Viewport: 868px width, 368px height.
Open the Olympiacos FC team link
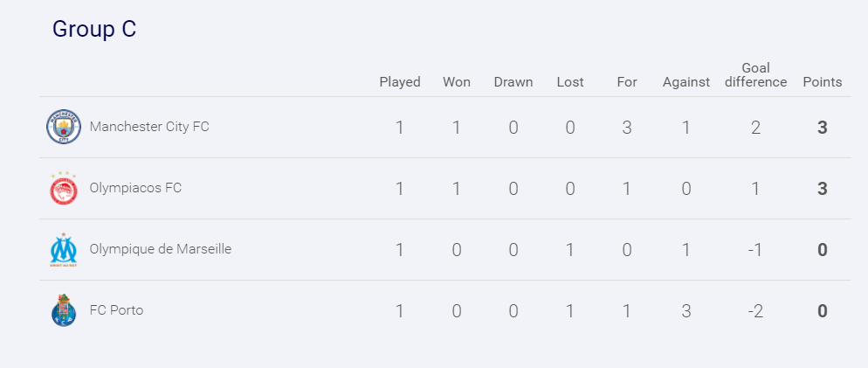[135, 188]
